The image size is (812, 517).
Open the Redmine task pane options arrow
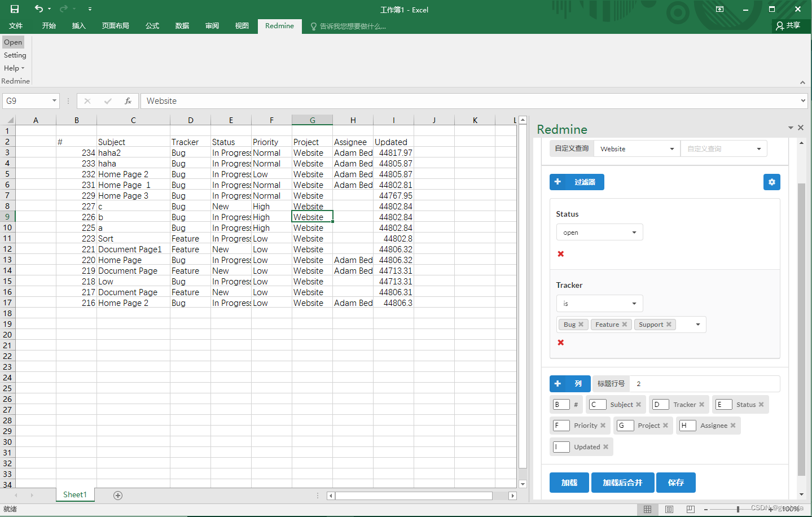[x=791, y=128]
